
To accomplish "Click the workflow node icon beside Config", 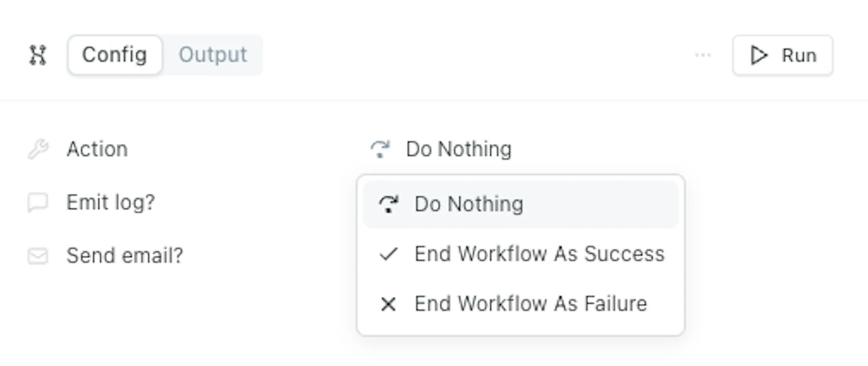I will tap(37, 55).
